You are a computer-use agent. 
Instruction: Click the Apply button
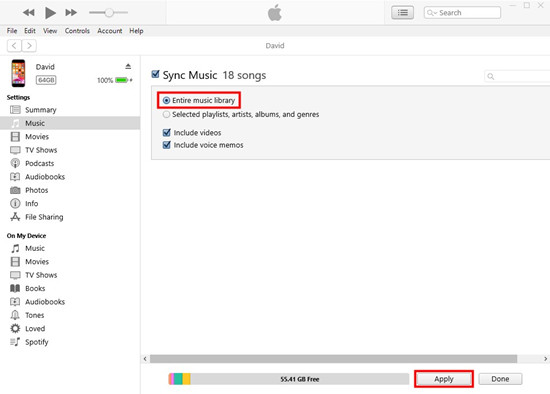click(x=444, y=379)
